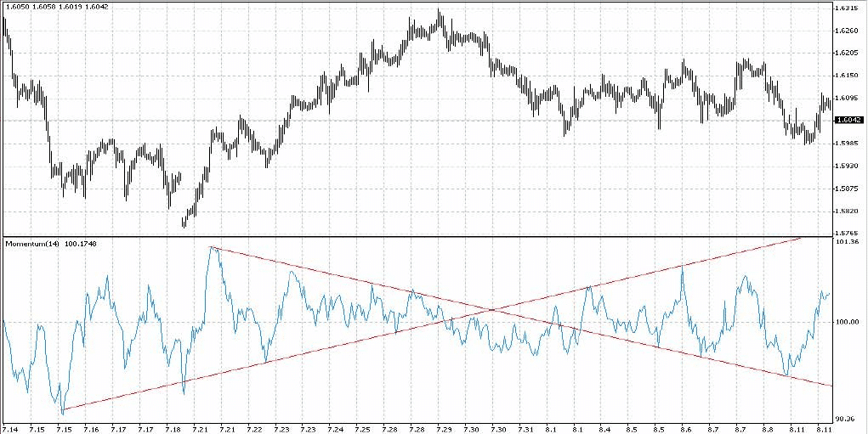Image resolution: width=868 pixels, height=434 pixels.
Task: Click where the two red trendlines intersect
Action: pyautogui.click(x=491, y=310)
